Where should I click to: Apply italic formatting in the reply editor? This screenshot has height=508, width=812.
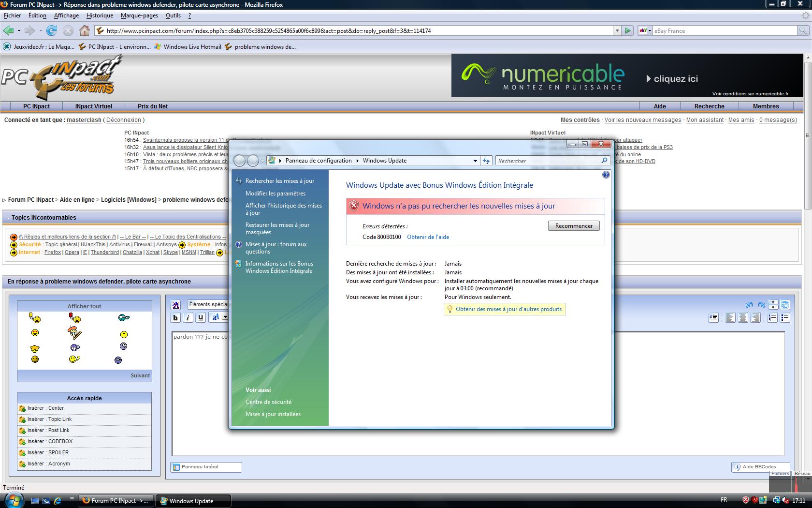click(188, 317)
